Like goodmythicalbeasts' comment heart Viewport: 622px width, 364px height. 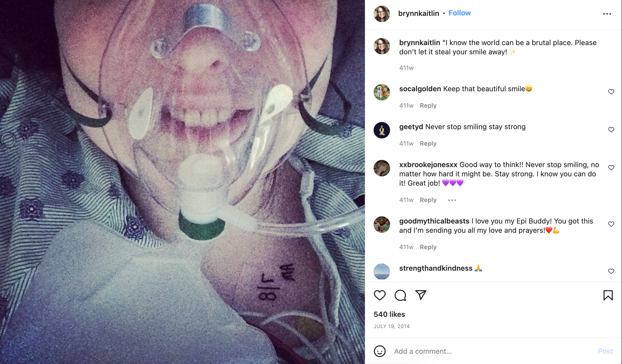(611, 224)
